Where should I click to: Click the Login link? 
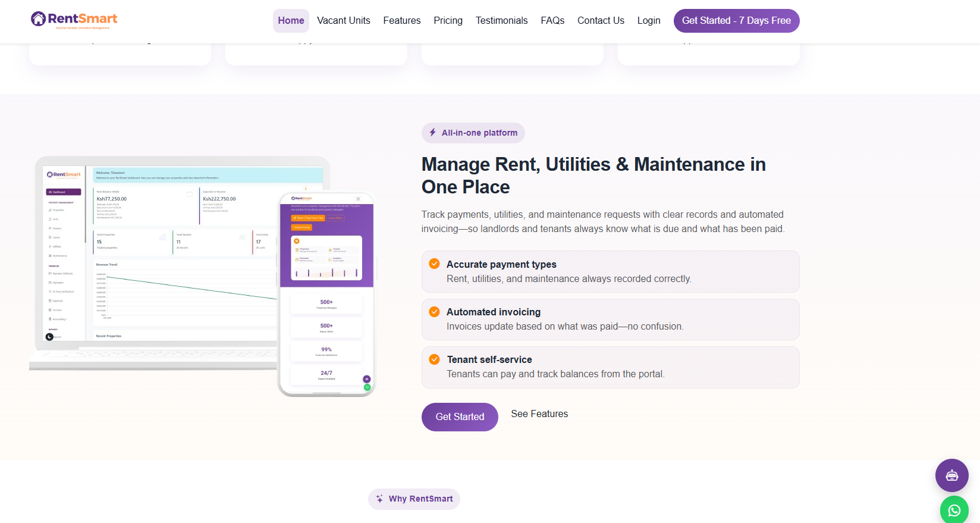(649, 21)
